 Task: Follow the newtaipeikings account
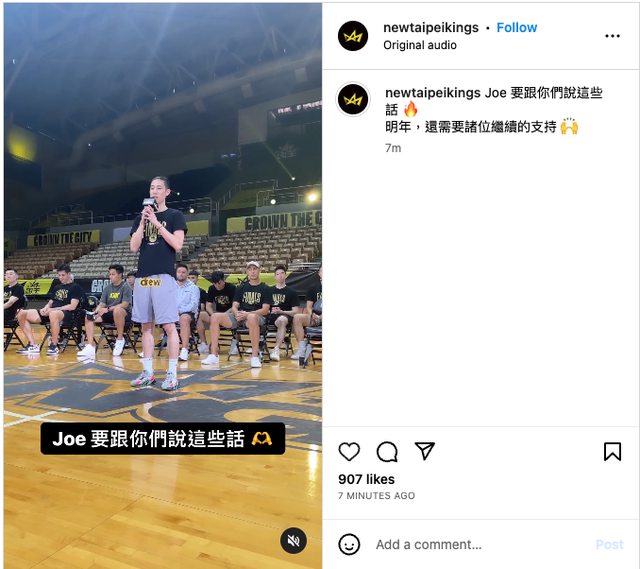[516, 27]
